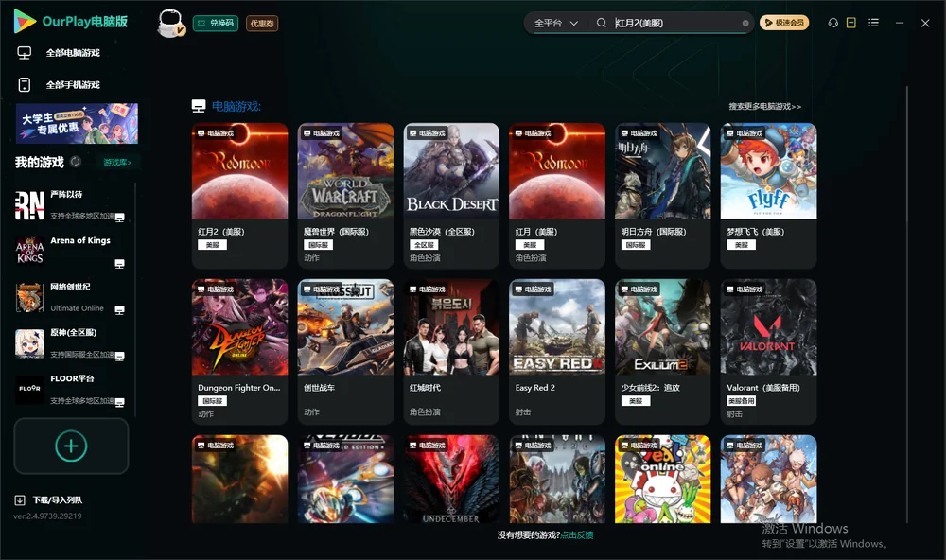Screen dimensions: 946x560
Task: Open the user avatar profile
Action: (x=170, y=23)
